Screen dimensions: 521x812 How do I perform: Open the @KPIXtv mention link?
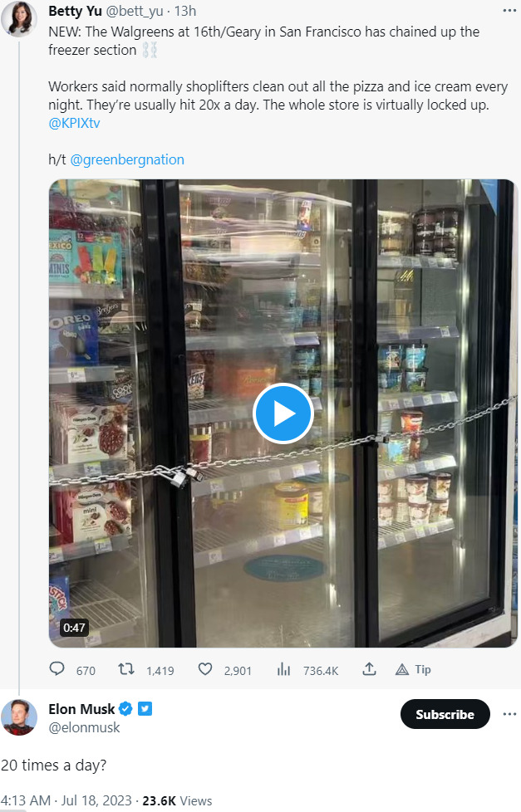74,123
